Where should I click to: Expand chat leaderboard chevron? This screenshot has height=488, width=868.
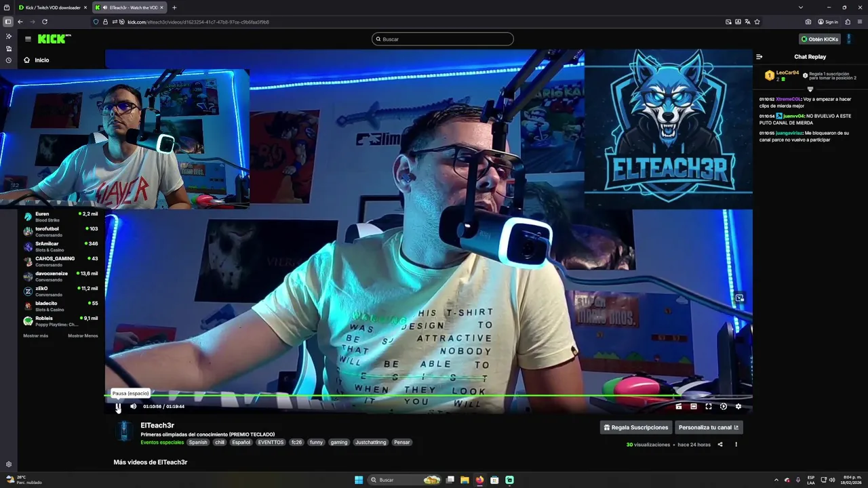tap(810, 89)
